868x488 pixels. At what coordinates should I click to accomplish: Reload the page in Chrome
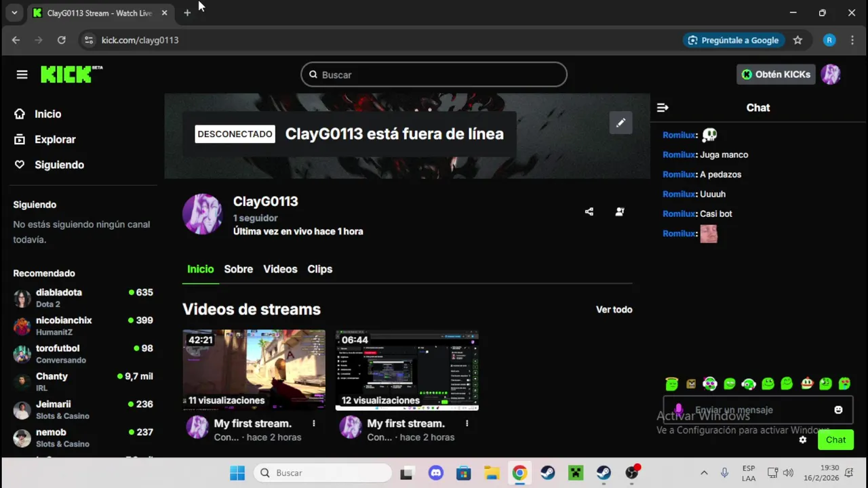pos(62,40)
